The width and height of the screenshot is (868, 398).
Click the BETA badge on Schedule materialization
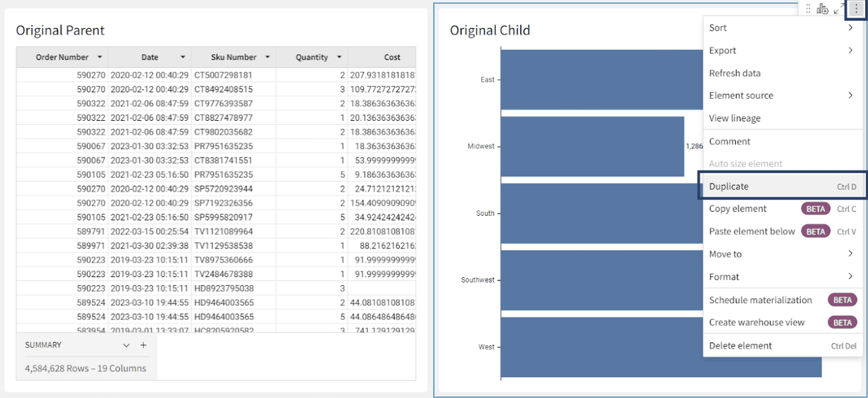842,299
